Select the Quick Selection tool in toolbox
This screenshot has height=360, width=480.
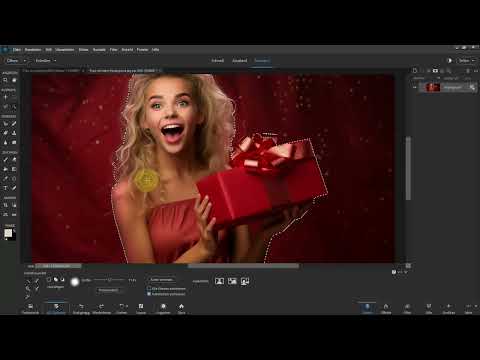pyautogui.click(x=14, y=107)
